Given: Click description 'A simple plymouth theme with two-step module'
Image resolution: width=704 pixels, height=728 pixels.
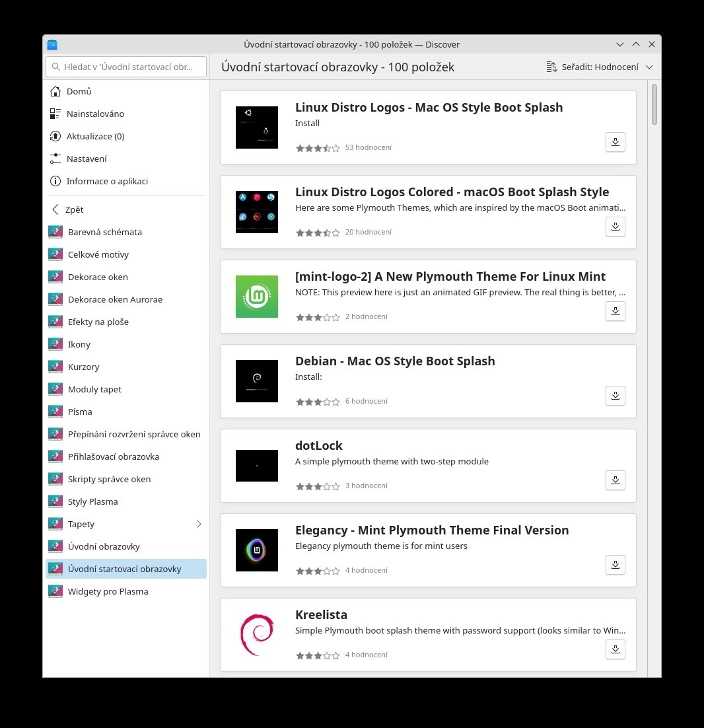Looking at the screenshot, I should 392,462.
